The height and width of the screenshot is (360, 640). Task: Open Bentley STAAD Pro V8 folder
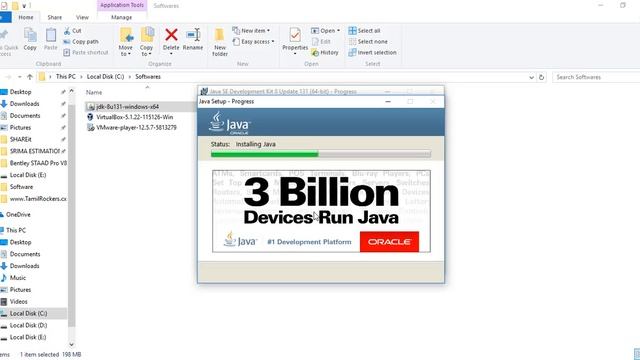[x=38, y=163]
